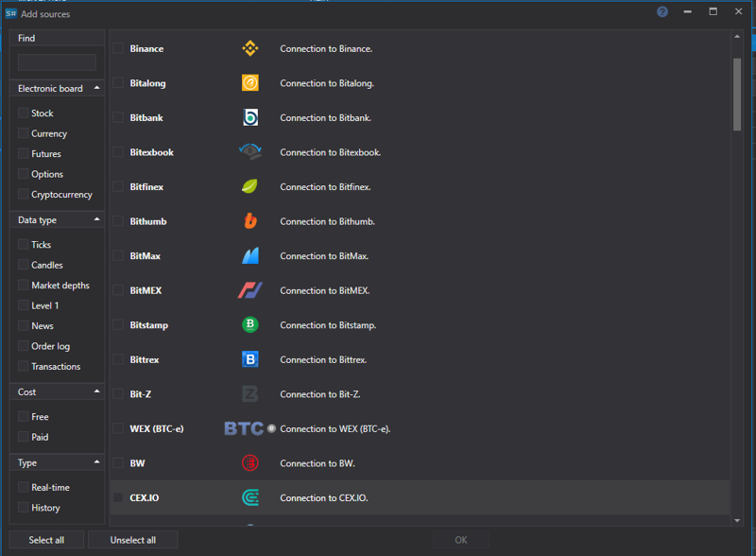Click the BitMEX logo icon
This screenshot has width=756, height=556.
pos(249,290)
